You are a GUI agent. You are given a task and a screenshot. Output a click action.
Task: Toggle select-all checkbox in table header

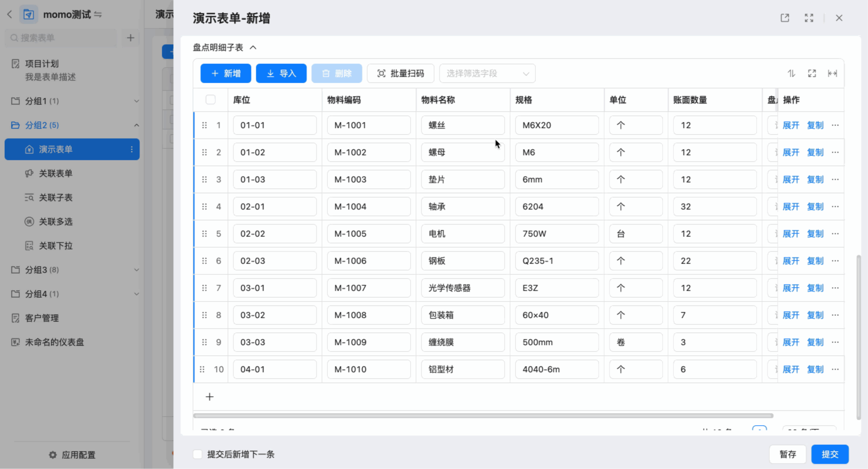[210, 100]
